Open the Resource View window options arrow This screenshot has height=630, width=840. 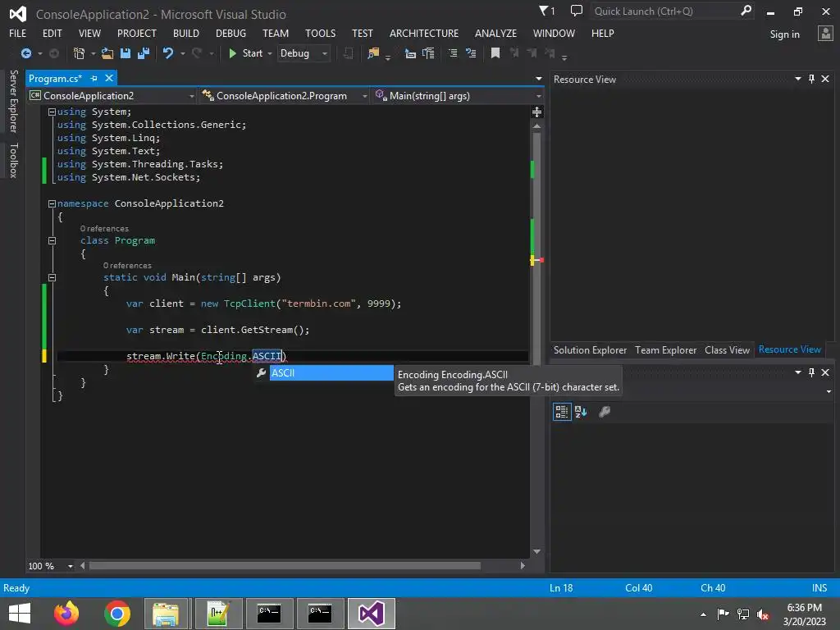[797, 79]
